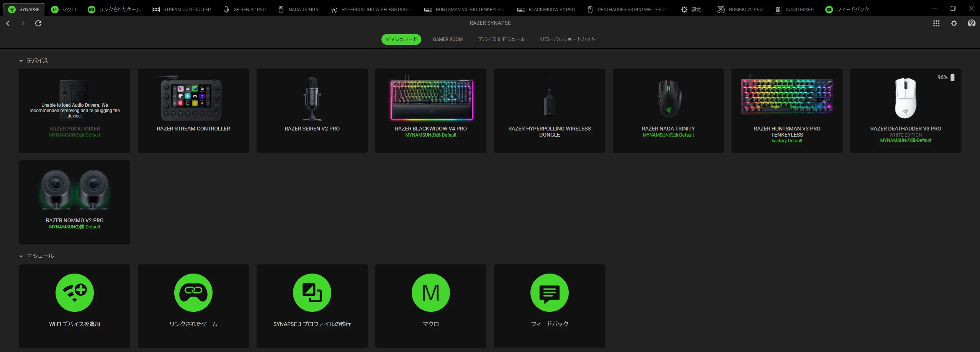The height and width of the screenshot is (352, 980).
Task: Select Razer DeathAdder V3 Pro mouse image
Action: click(905, 98)
